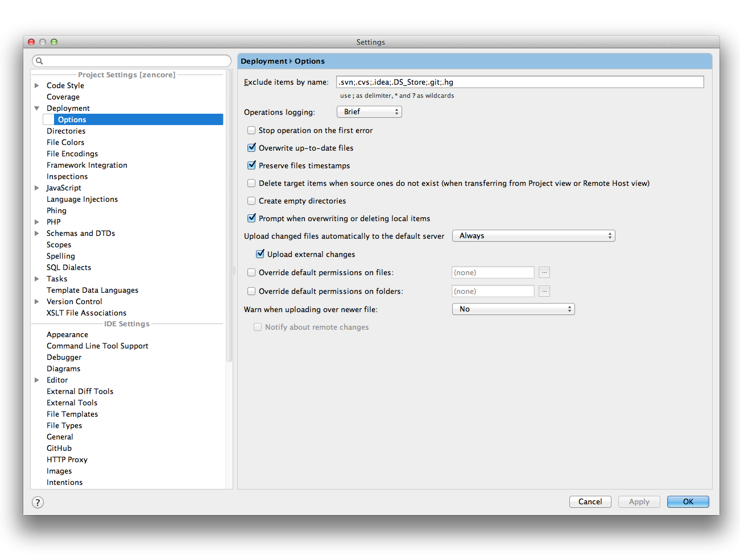This screenshot has height=560, width=740.
Task: Open the automatic upload Always dropdown
Action: click(x=534, y=236)
